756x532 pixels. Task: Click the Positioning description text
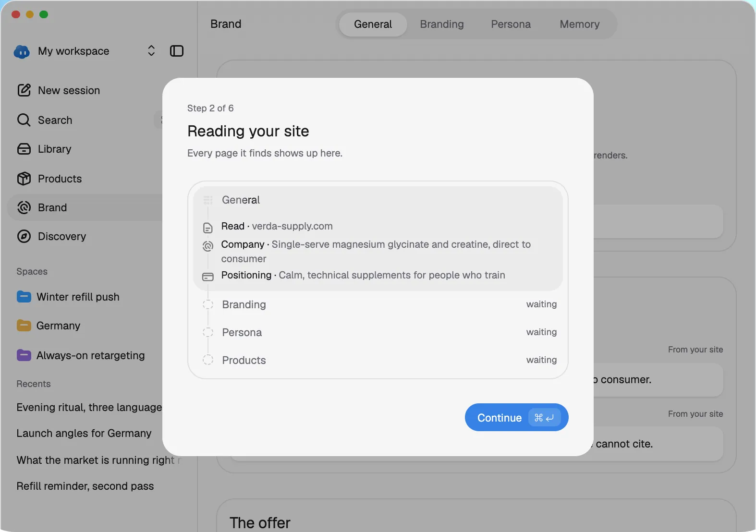coord(392,275)
